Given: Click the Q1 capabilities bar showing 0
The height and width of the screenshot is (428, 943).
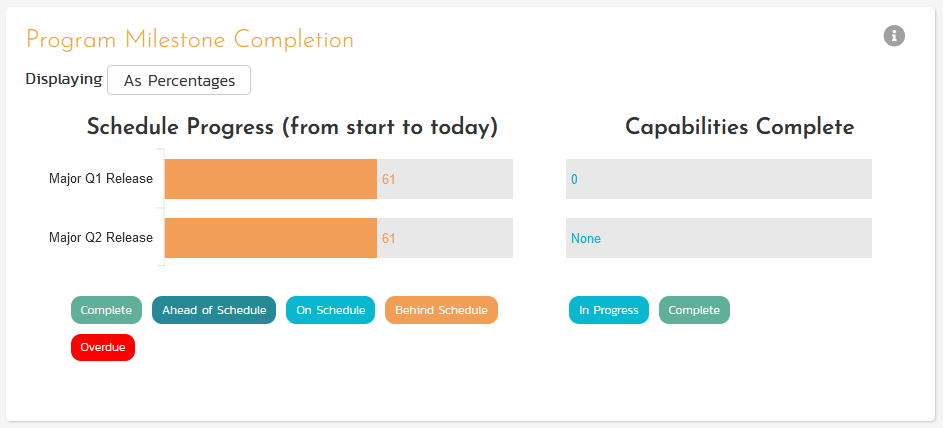Looking at the screenshot, I should [x=718, y=179].
